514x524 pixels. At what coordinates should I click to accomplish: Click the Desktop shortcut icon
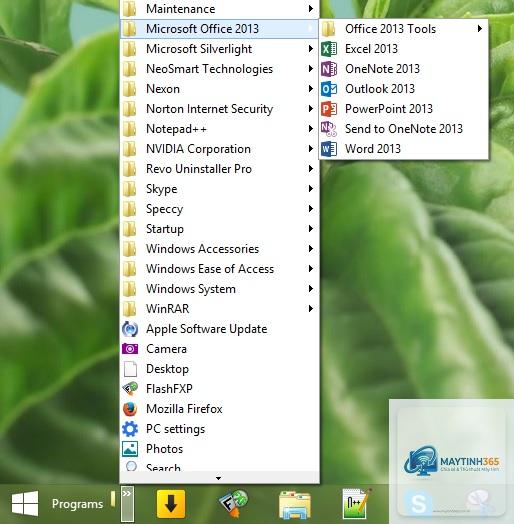[x=130, y=369]
